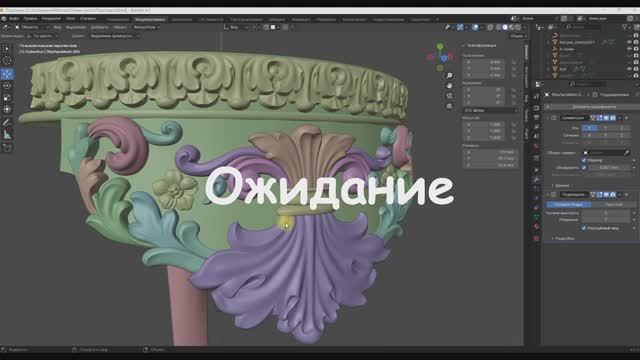Select the 3D Cursor tool
Viewport: 640px width, 360px height.
7,61
